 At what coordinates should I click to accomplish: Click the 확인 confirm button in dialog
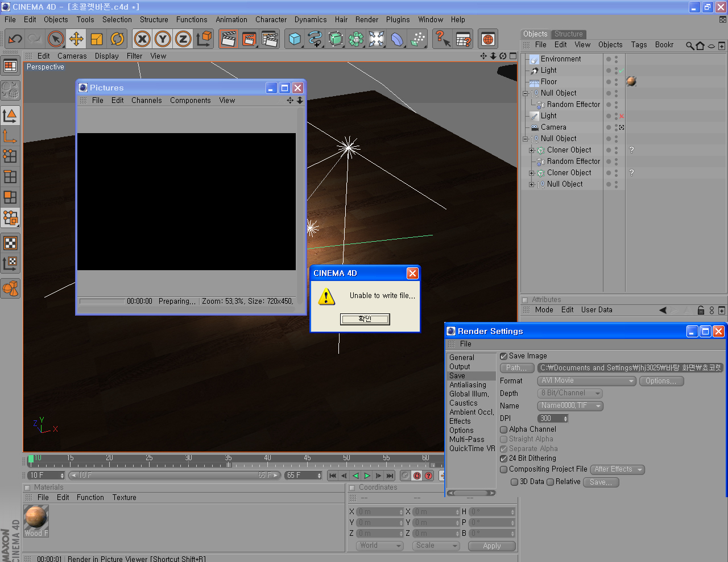(x=365, y=319)
